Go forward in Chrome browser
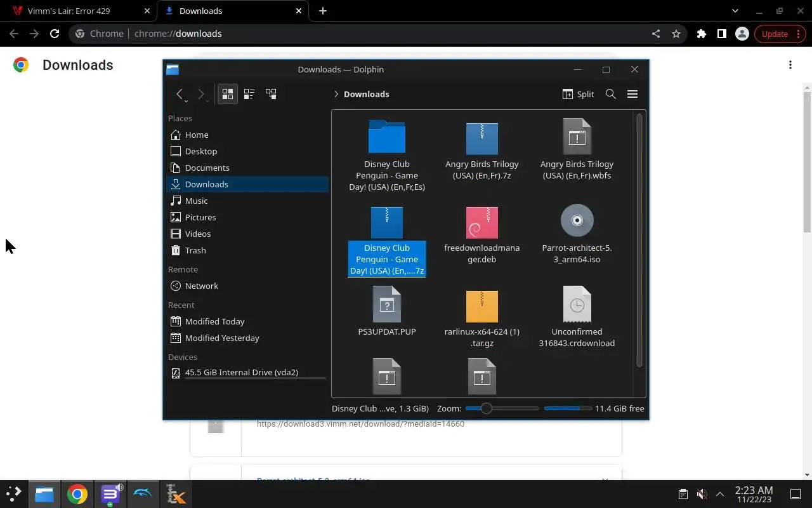This screenshot has height=508, width=812. tap(34, 34)
